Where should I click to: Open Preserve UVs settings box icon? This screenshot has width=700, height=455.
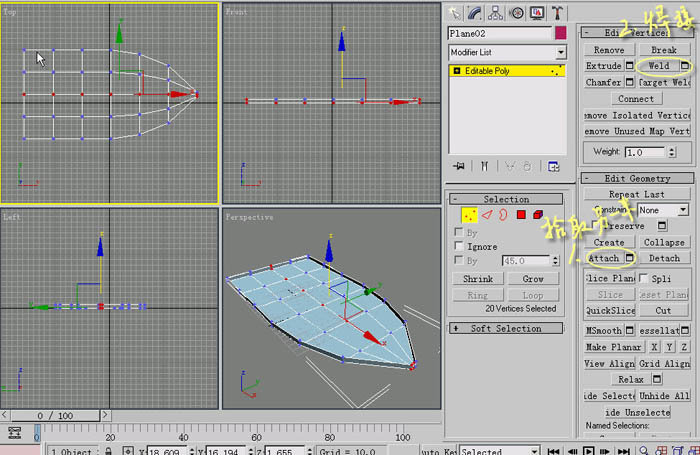[x=662, y=226]
